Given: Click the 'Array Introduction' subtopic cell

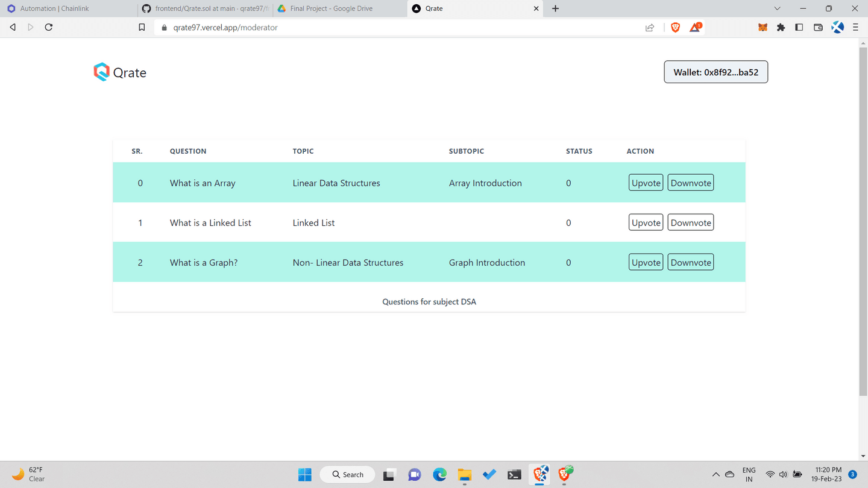Looking at the screenshot, I should (485, 183).
